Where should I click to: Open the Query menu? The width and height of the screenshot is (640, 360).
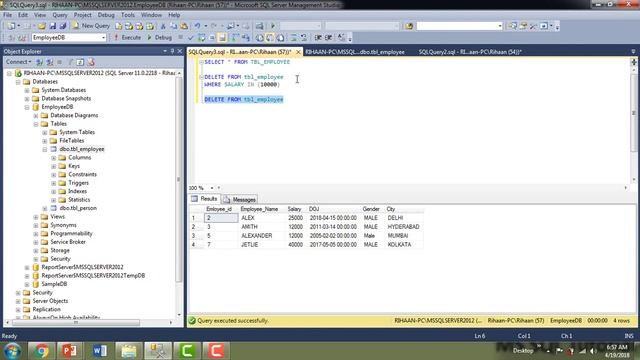60,15
